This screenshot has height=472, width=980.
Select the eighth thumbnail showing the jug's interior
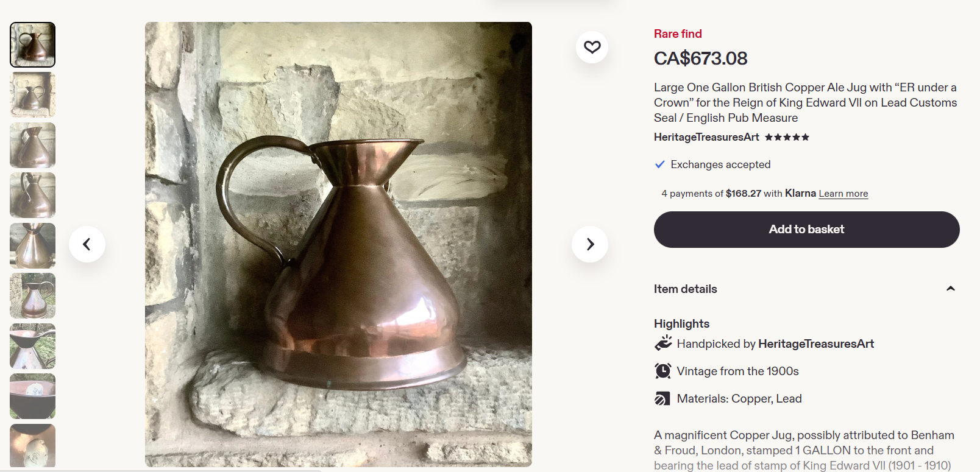[33, 396]
